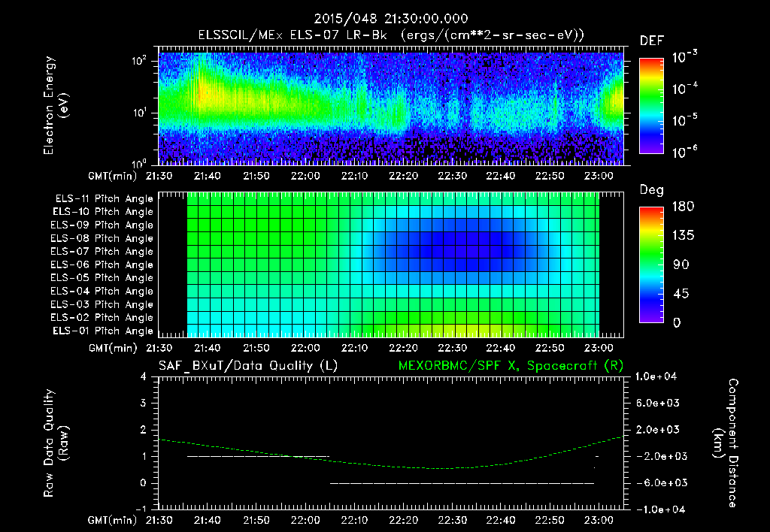
Task: Select the ELS-05 Pitch Angle row label
Action: tap(102, 278)
